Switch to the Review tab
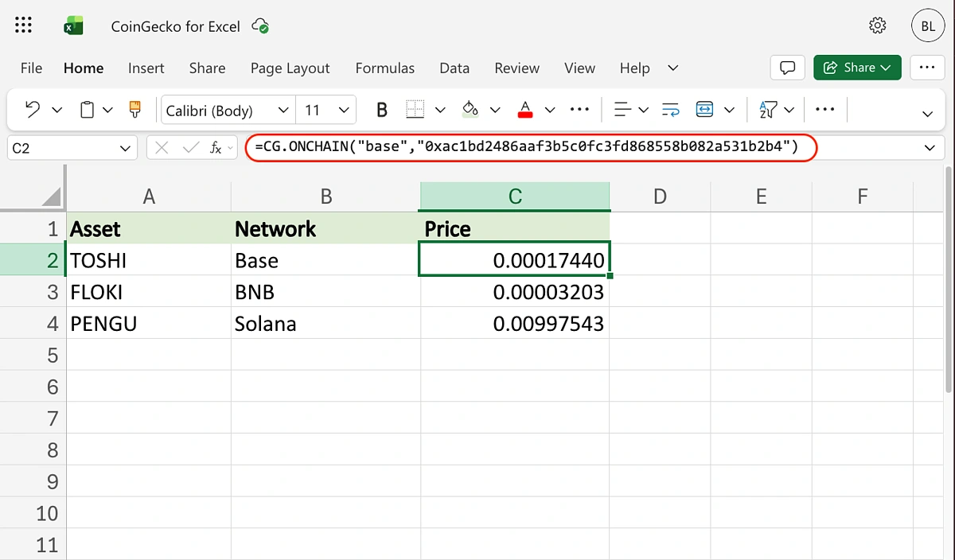 pos(517,68)
